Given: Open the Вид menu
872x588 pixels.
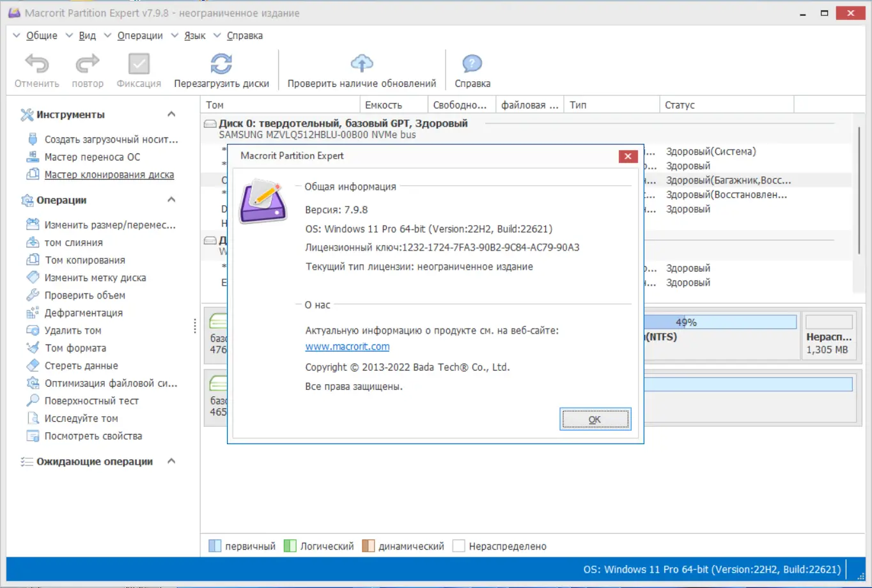Looking at the screenshot, I should click(x=87, y=35).
